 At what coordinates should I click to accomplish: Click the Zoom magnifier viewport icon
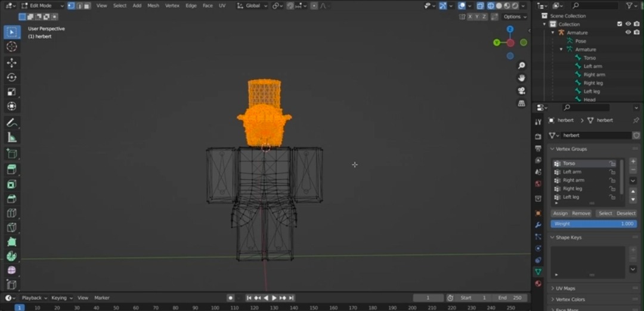(522, 66)
